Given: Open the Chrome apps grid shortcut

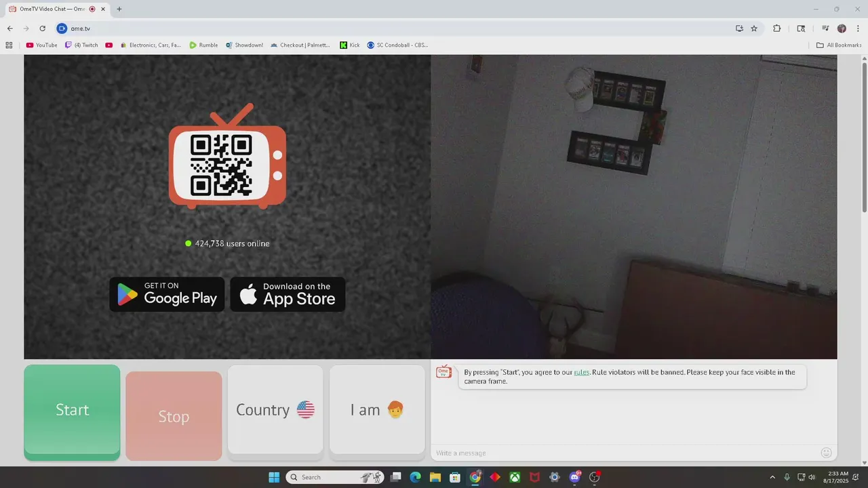Looking at the screenshot, I should tap(9, 45).
